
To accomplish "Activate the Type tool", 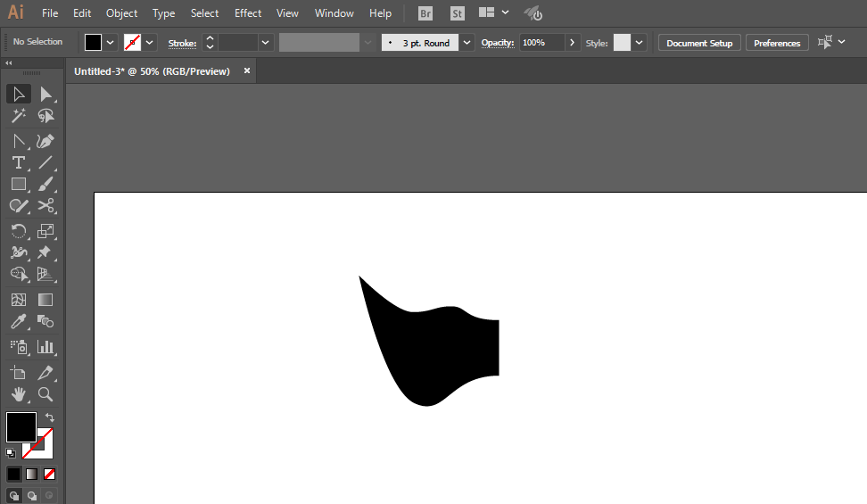I will (x=18, y=162).
